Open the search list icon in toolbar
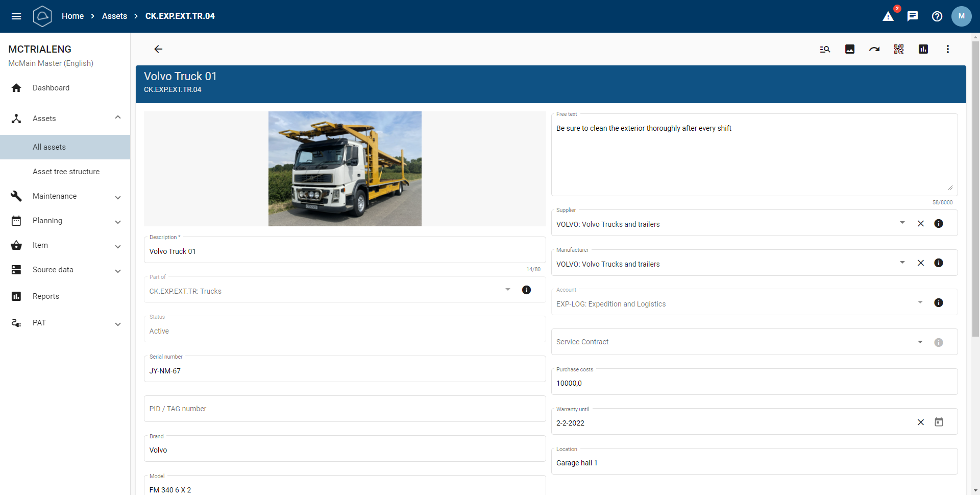980x495 pixels. coord(825,49)
